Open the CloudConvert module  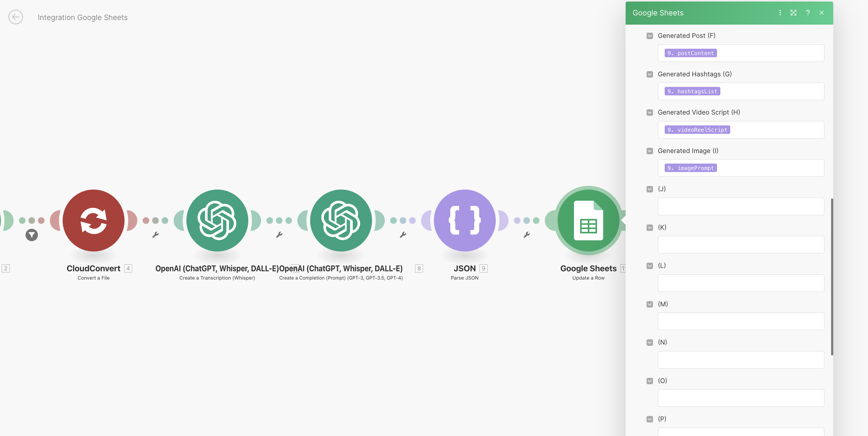pos(93,220)
